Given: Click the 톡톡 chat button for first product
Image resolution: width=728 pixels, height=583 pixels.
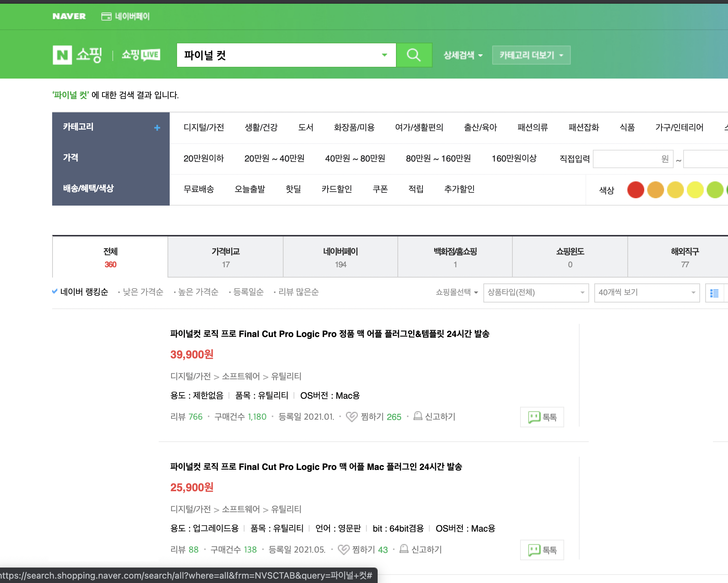Looking at the screenshot, I should pyautogui.click(x=542, y=417).
